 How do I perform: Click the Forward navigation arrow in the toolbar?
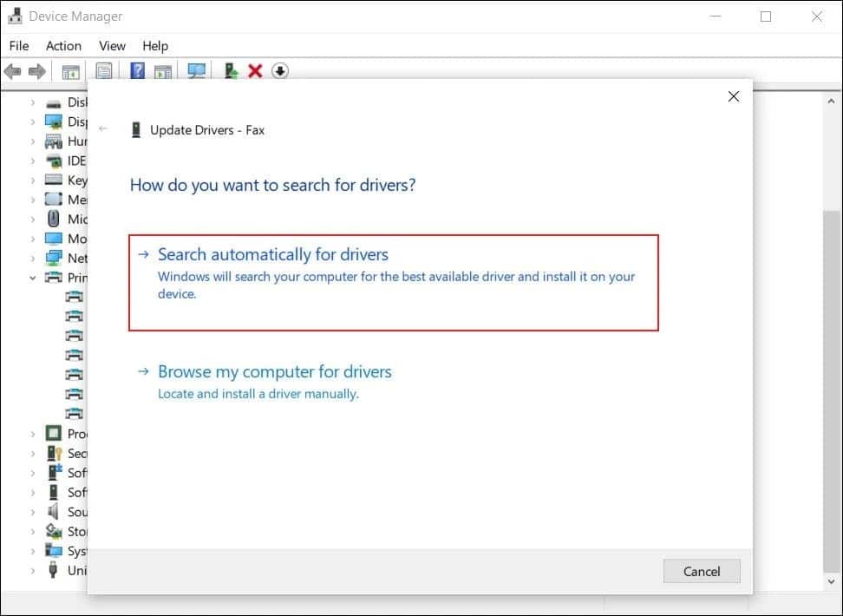(36, 70)
